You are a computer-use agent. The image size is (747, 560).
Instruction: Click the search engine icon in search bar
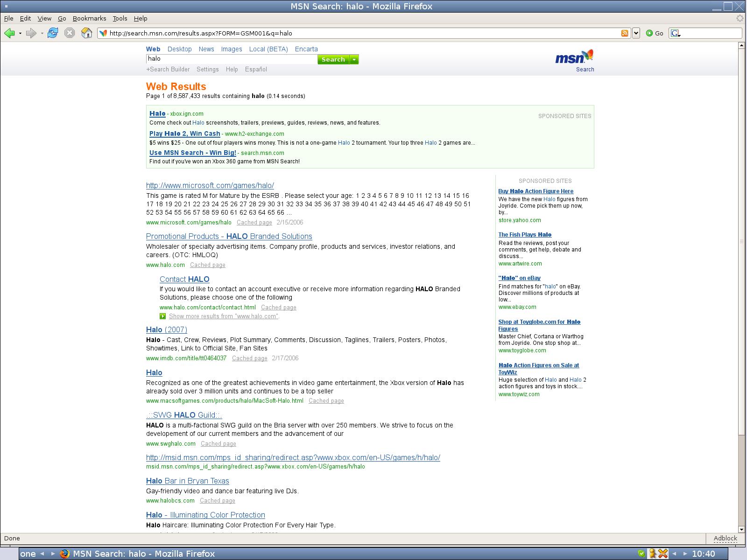pos(676,33)
